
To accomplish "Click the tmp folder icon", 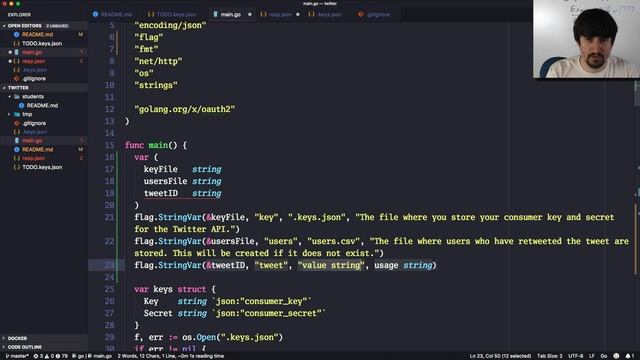I will [17, 114].
